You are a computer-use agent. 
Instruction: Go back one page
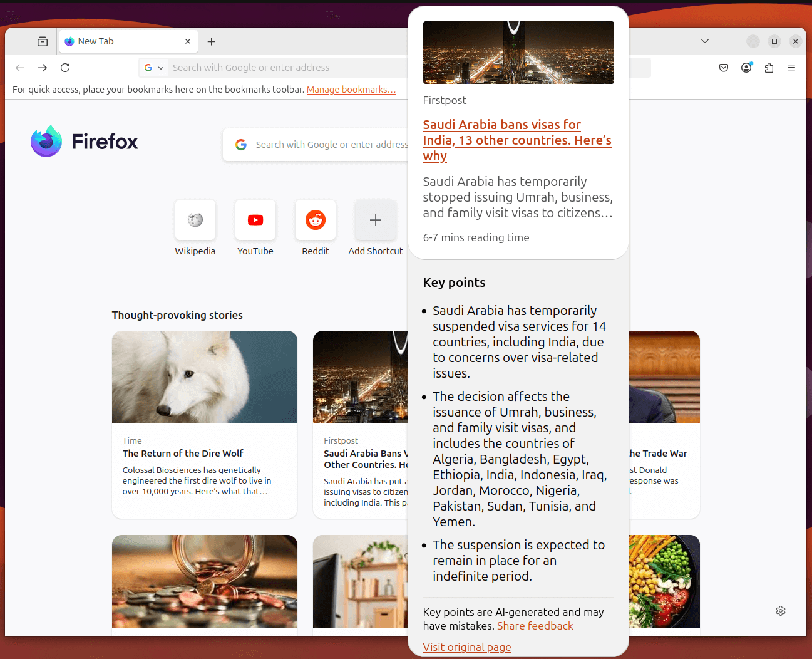click(x=19, y=67)
